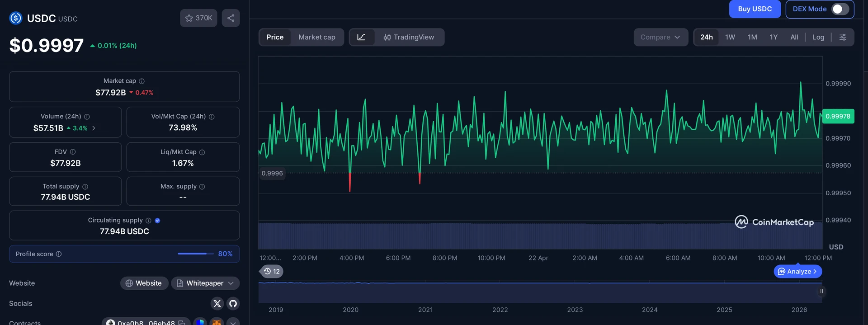Click Vol/Mkt Cap (24h) info icon
The height and width of the screenshot is (325, 868).
click(212, 117)
